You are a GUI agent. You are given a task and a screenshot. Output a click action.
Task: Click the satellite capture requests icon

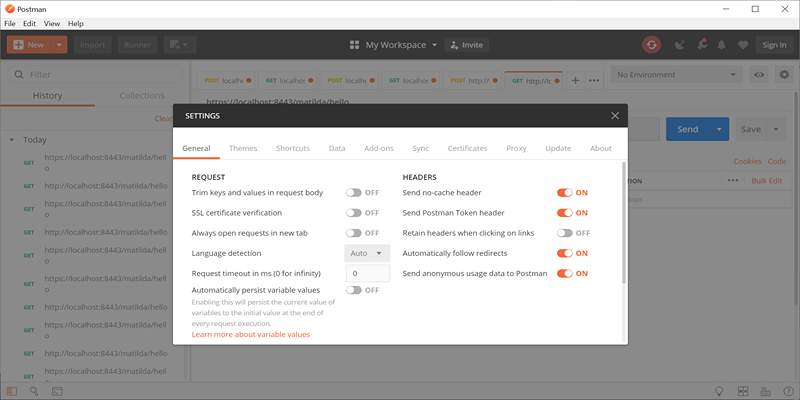click(681, 45)
